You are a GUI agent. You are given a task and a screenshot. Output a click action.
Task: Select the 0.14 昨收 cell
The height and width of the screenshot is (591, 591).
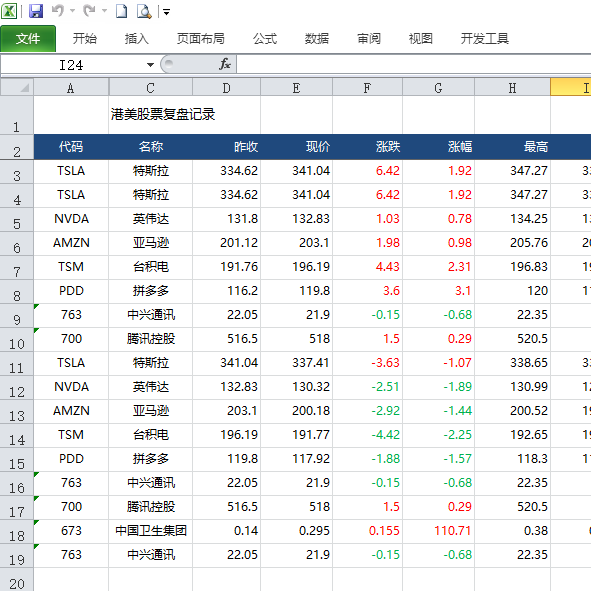pos(226,531)
